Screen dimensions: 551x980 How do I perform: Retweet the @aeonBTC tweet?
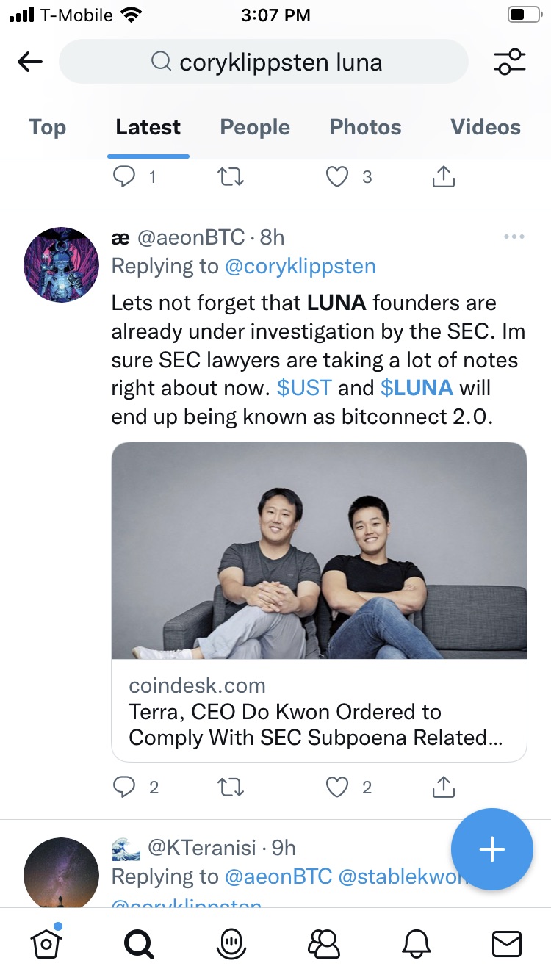[x=231, y=788]
